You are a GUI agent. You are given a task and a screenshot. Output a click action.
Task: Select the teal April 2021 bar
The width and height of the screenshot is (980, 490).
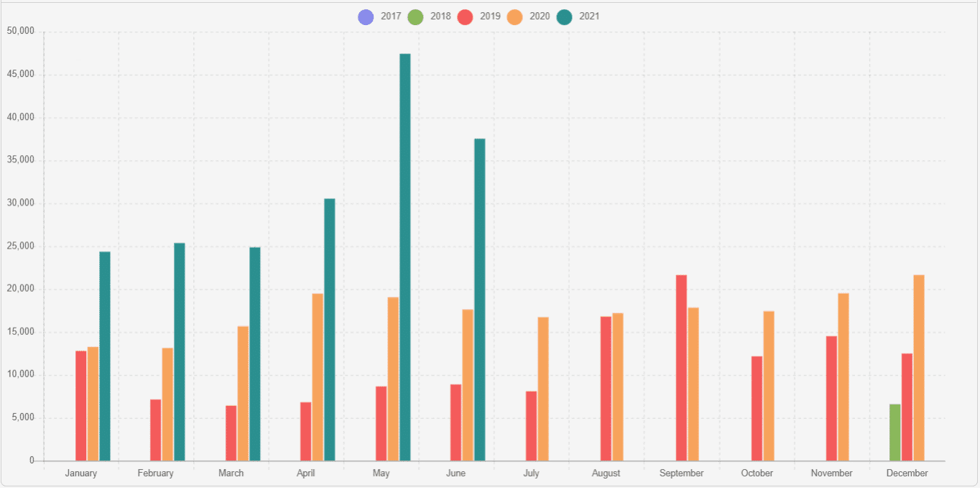[330, 330]
